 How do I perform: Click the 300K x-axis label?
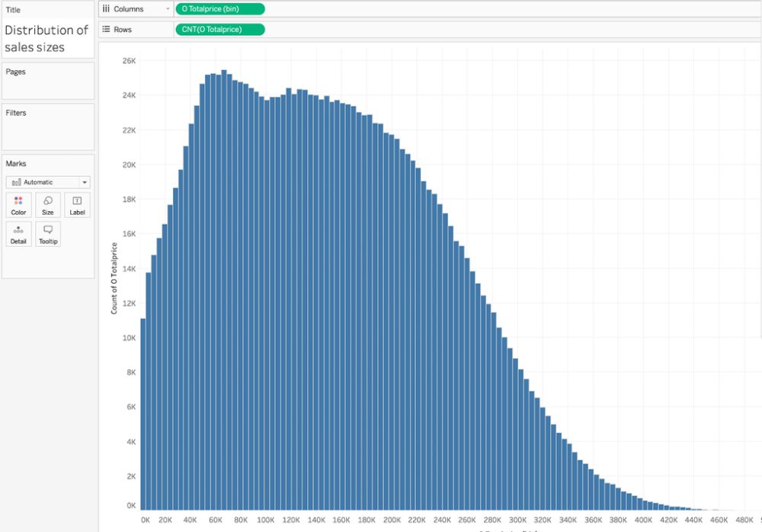coord(517,520)
